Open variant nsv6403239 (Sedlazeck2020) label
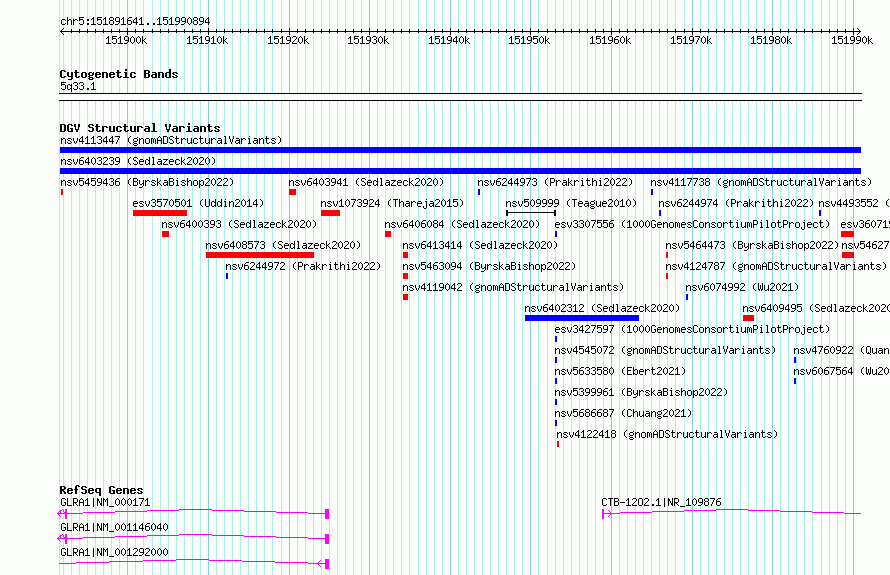 [x=138, y=161]
